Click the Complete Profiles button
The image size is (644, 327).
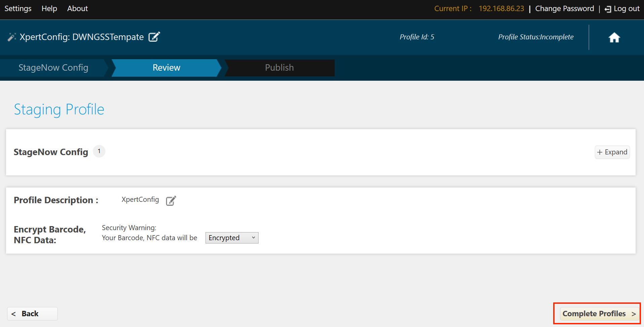[x=599, y=314]
